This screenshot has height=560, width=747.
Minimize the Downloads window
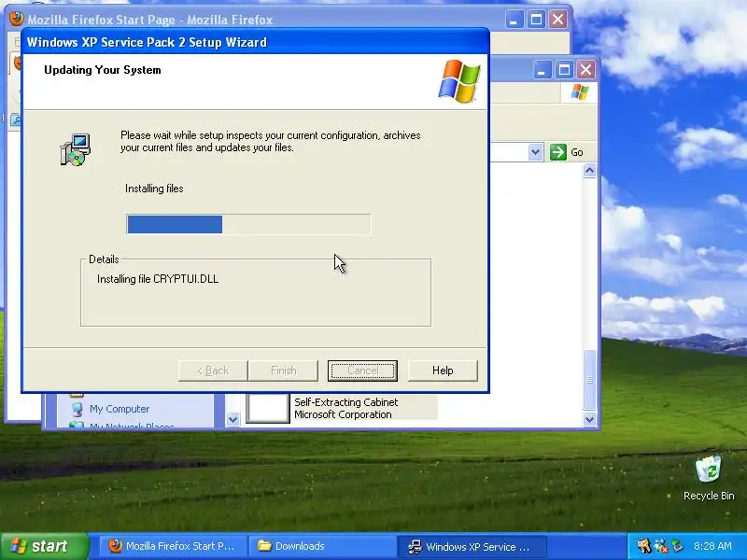(542, 71)
